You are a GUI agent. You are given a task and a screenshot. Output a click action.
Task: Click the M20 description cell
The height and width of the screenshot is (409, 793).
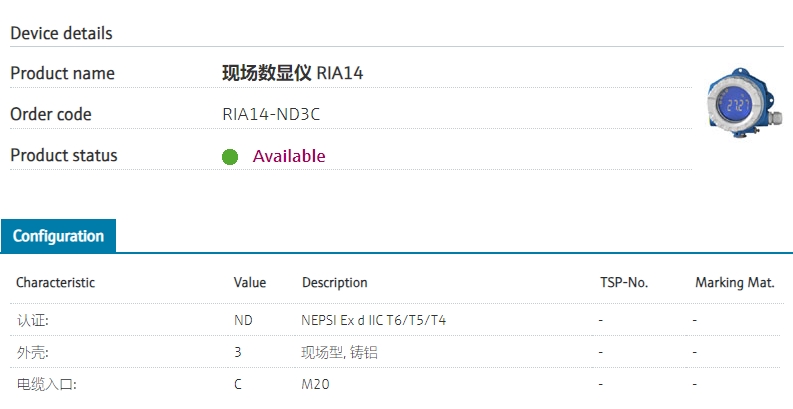pyautogui.click(x=316, y=384)
